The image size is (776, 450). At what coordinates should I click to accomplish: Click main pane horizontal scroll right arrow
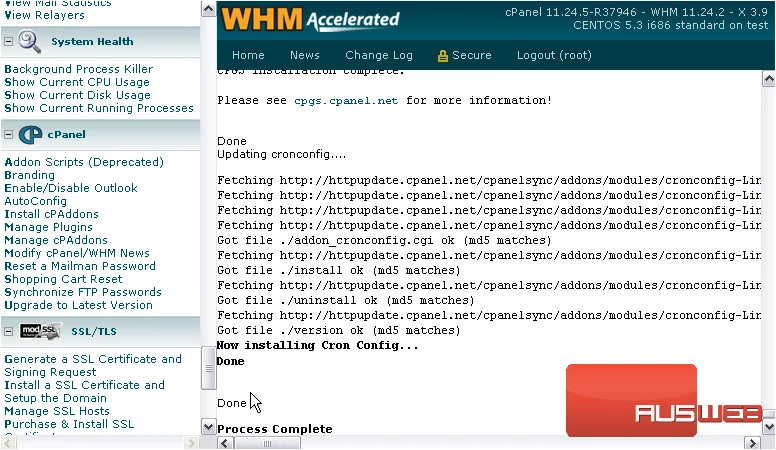753,443
